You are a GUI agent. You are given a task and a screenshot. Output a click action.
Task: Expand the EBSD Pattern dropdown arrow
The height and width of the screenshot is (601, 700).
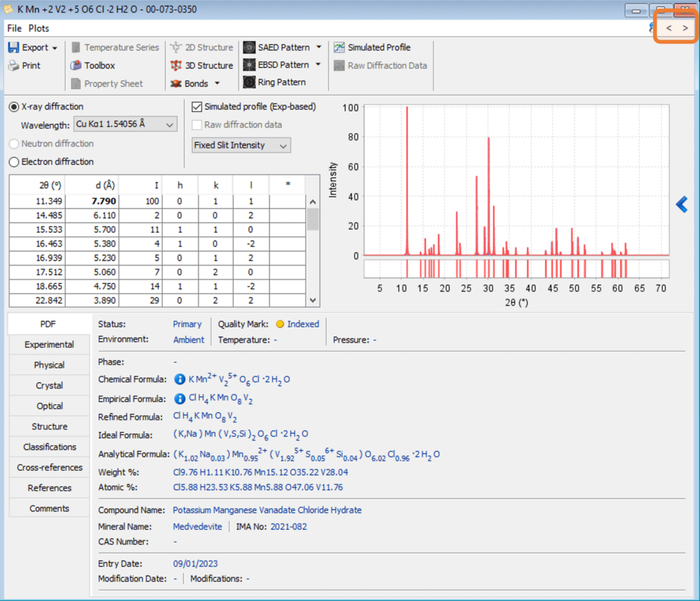pos(317,65)
